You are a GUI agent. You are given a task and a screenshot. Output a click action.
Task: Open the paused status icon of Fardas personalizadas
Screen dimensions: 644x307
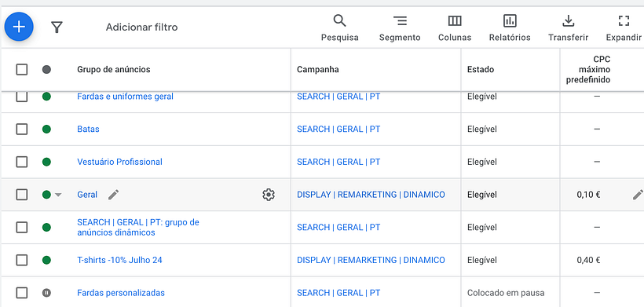pos(46,293)
